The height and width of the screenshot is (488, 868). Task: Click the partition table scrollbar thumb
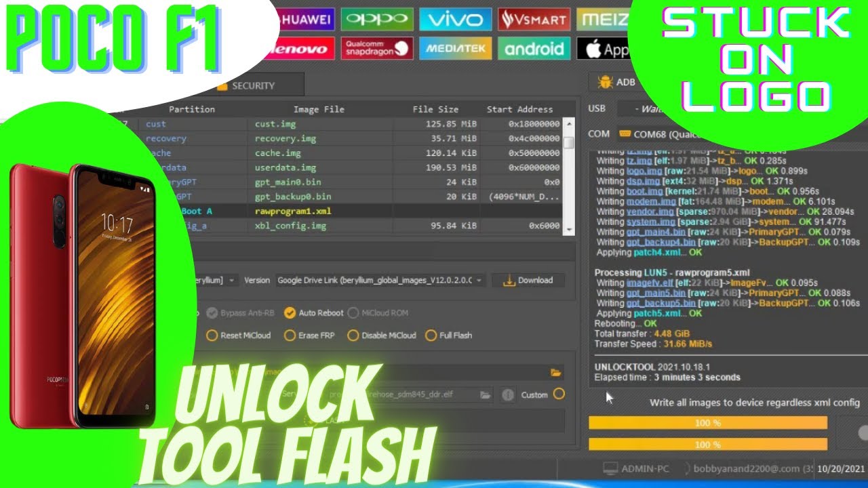[x=570, y=143]
